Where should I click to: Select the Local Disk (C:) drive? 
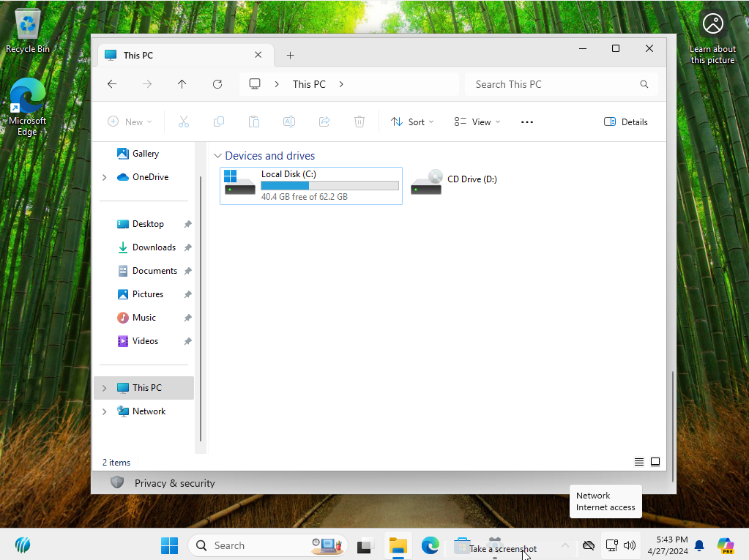[311, 185]
